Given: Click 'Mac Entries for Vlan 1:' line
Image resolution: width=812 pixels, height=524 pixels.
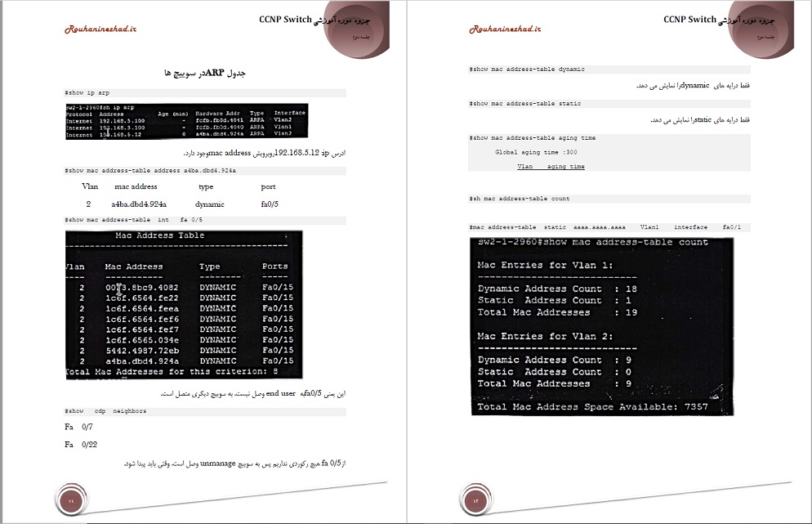Looking at the screenshot, I should [x=546, y=266].
